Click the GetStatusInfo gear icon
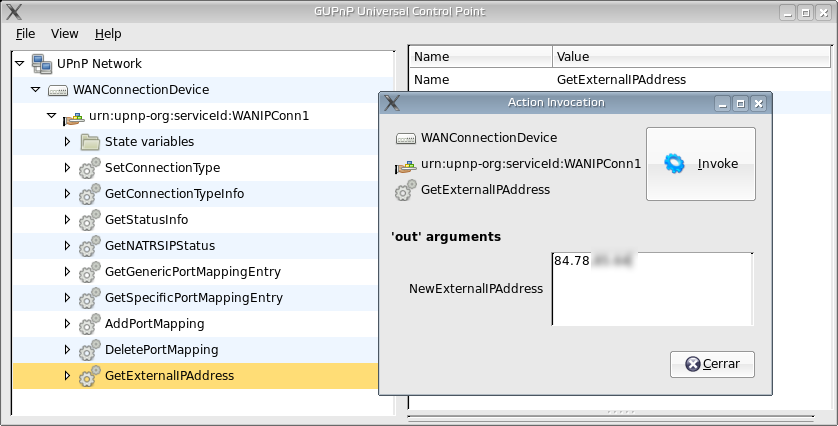The width and height of the screenshot is (838, 426). click(x=90, y=220)
